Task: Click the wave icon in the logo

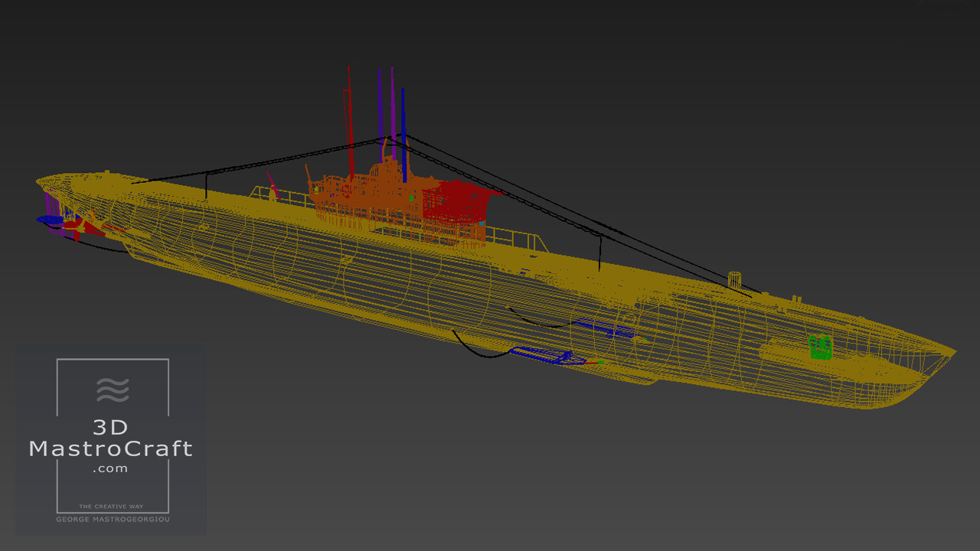Action: [x=113, y=390]
